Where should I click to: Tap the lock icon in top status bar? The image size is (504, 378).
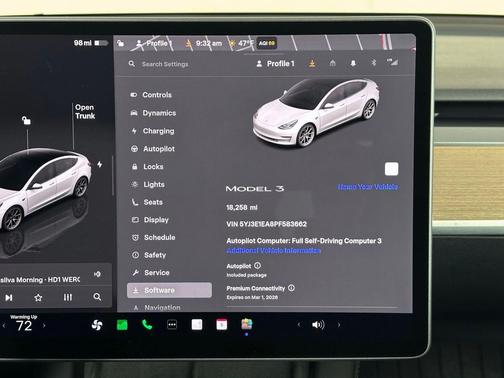121,43
